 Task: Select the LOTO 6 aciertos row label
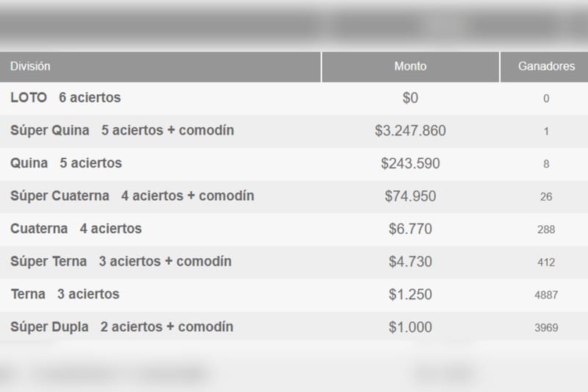point(65,97)
